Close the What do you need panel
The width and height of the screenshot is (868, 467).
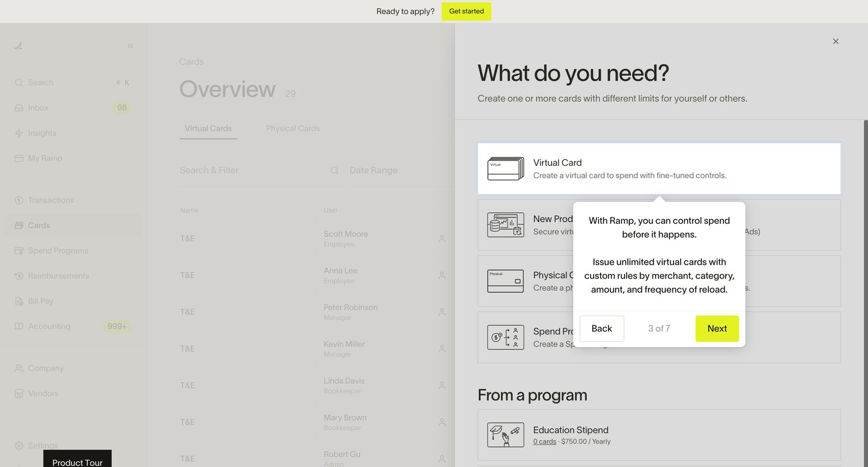836,41
